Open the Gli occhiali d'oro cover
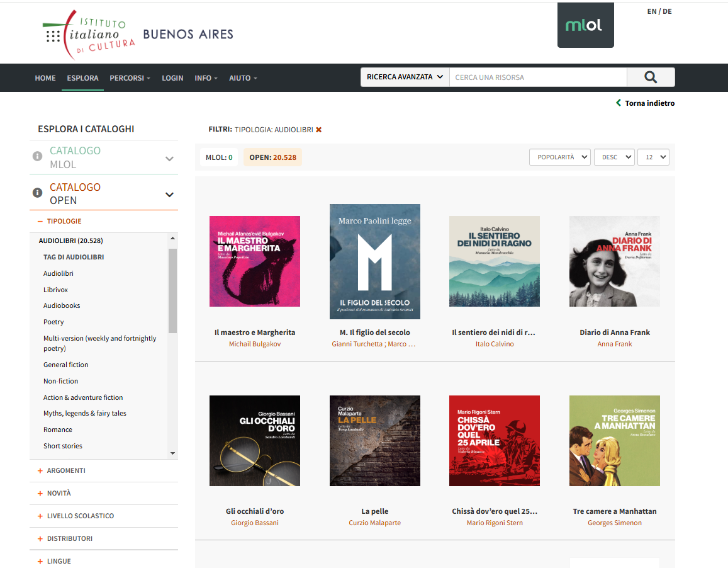 click(254, 441)
